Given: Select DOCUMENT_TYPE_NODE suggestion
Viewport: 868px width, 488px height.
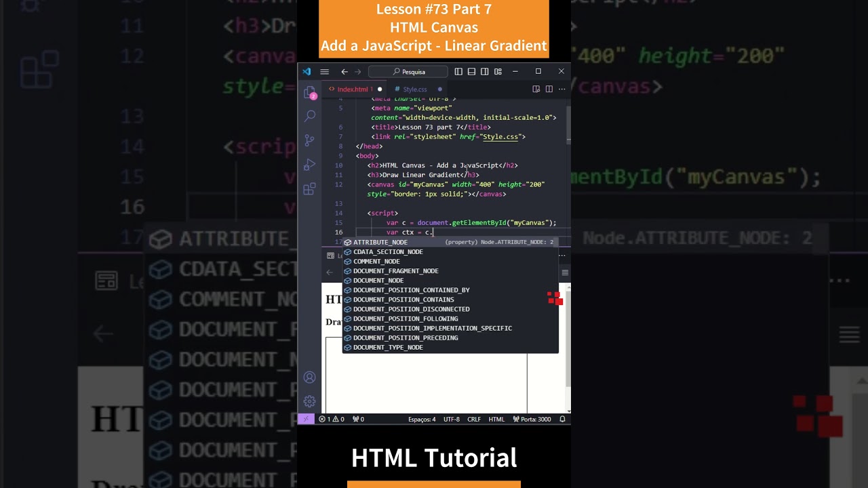Looking at the screenshot, I should tap(450, 346).
